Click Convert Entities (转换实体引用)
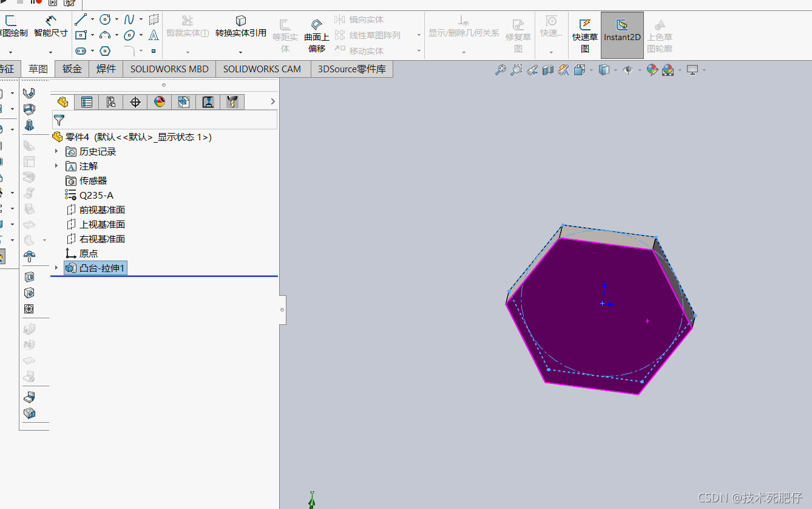812x509 pixels. 241,27
